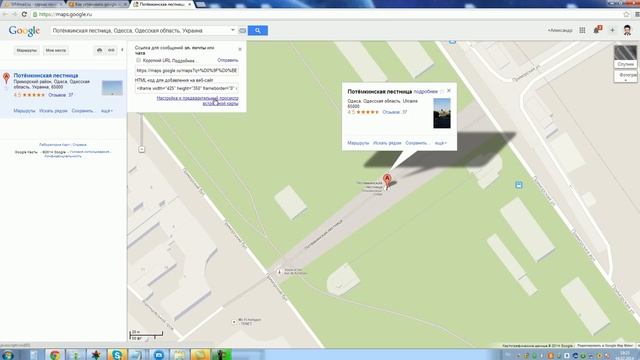Open the Google apps grid

(582, 30)
